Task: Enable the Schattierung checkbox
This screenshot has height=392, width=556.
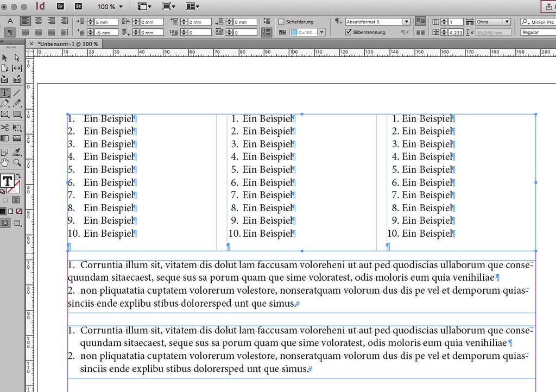Action: point(281,22)
